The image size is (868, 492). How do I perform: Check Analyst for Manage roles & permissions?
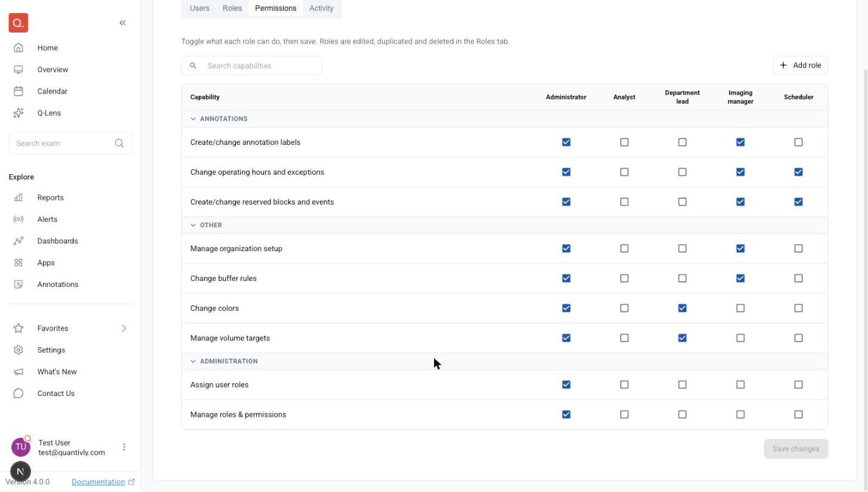point(624,414)
